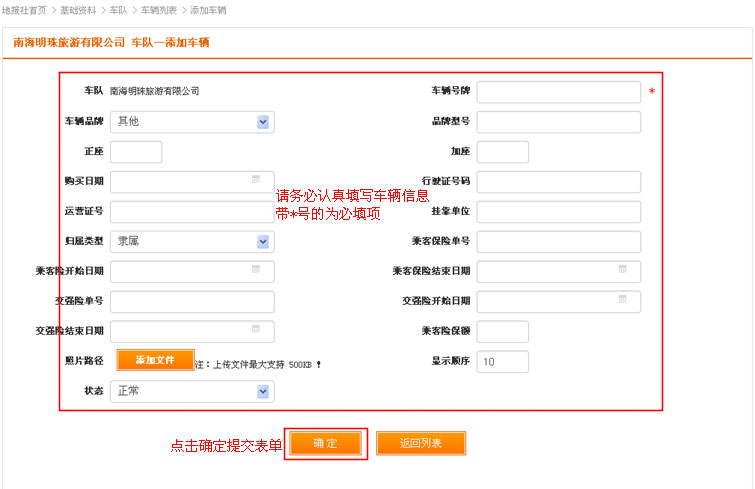Open the 状态 dropdown showing 正常

point(263,392)
